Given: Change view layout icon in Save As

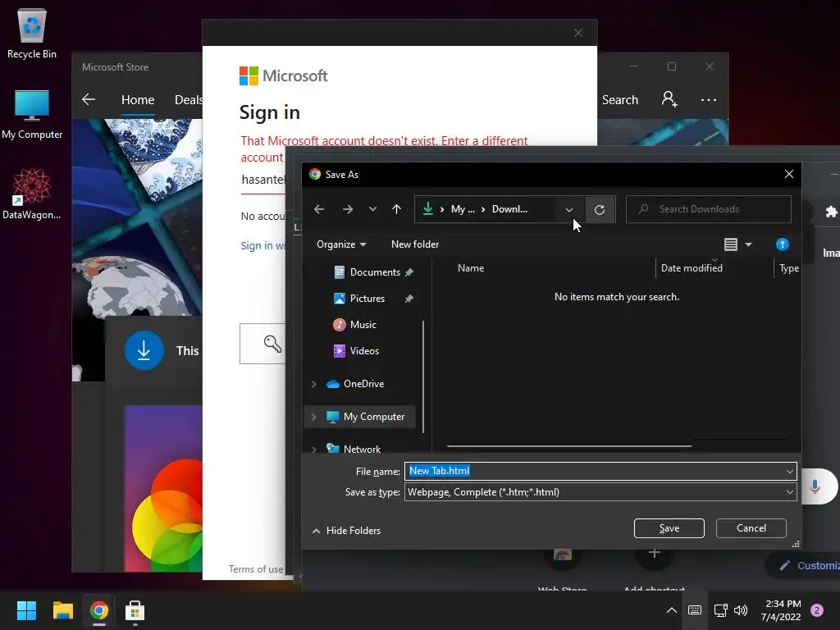Looking at the screenshot, I should (x=731, y=244).
